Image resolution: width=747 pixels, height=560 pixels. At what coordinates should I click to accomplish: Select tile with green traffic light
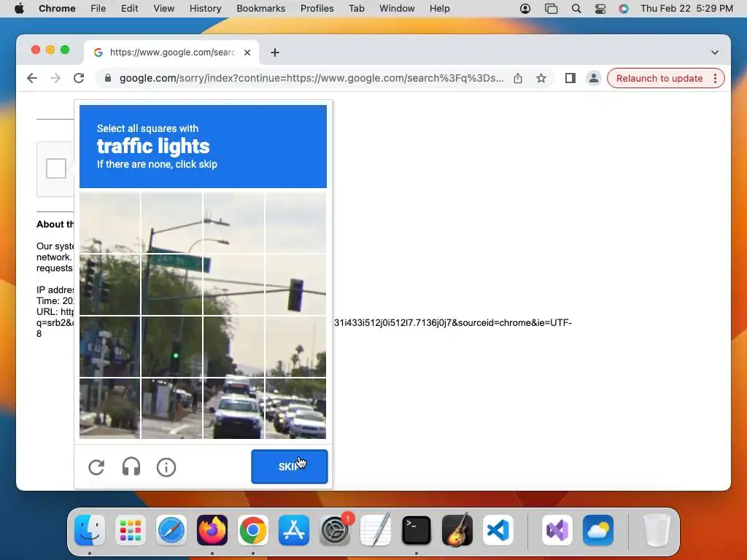(x=172, y=346)
